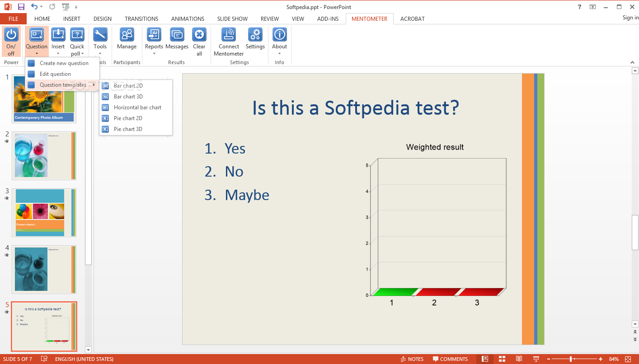Viewport: 639px width, 364px height.
Task: Open the Tools wrench icon
Action: pos(100,35)
